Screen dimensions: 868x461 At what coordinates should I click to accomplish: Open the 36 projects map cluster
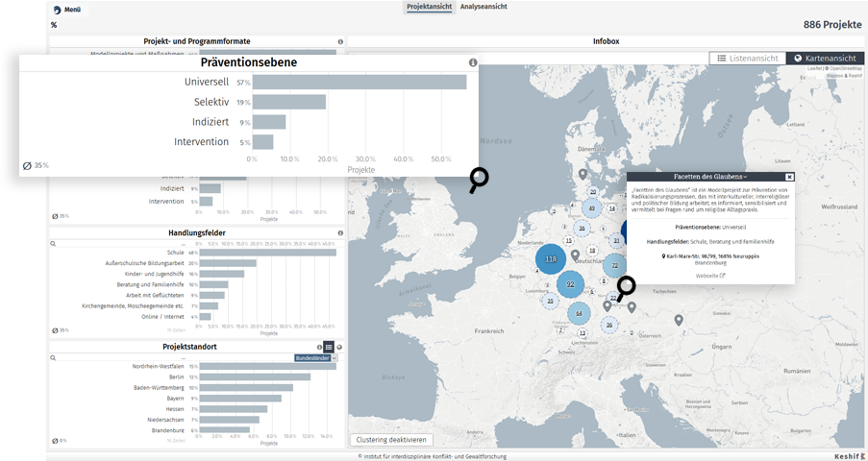(582, 228)
